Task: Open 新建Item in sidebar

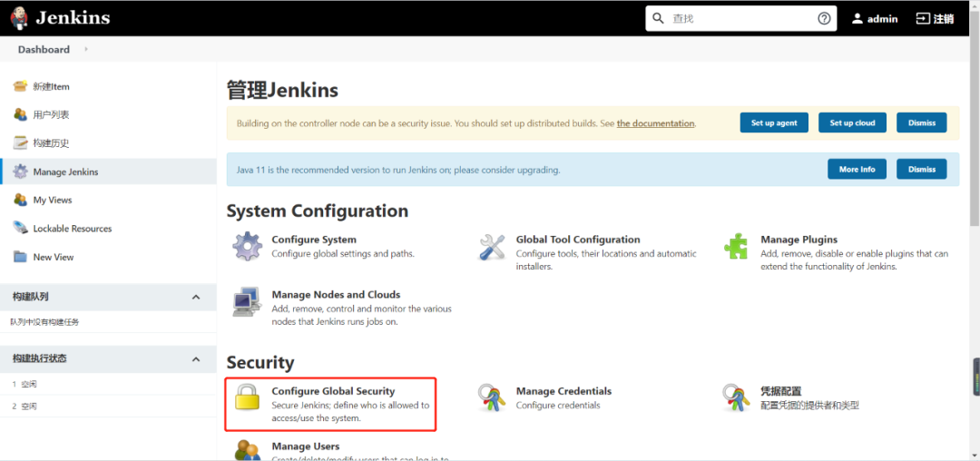Action: coord(51,86)
